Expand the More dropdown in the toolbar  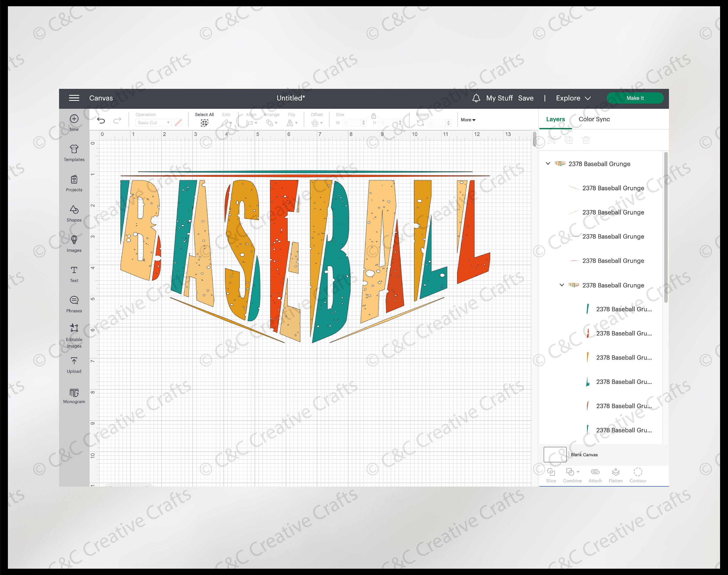468,120
